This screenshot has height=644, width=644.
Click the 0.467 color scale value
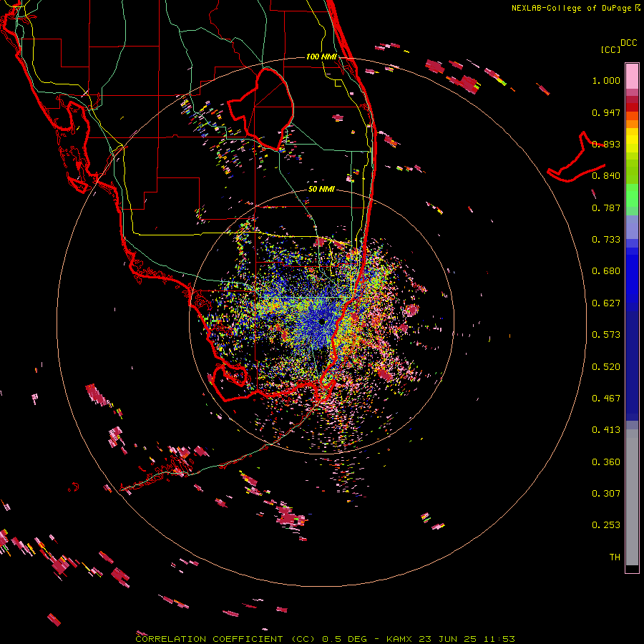click(606, 399)
